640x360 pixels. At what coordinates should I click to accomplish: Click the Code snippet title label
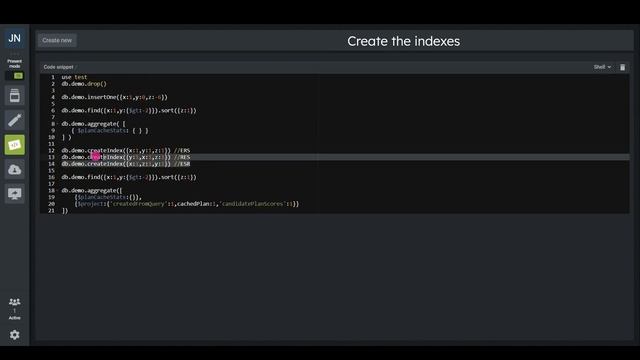[x=58, y=67]
